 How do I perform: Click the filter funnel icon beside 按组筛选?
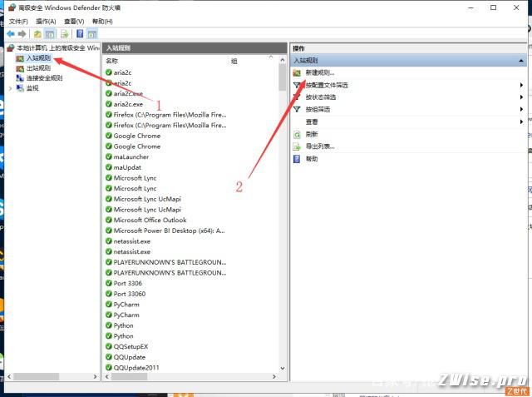(297, 109)
